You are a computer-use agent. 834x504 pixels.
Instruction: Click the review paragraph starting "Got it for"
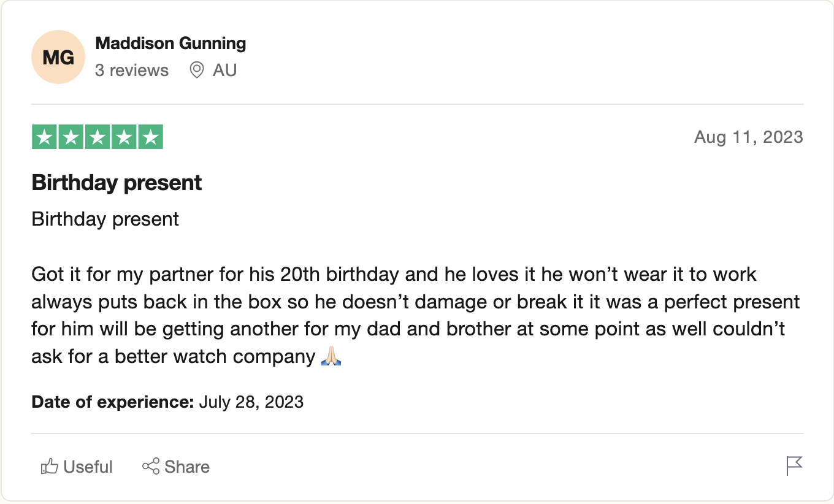click(x=416, y=315)
